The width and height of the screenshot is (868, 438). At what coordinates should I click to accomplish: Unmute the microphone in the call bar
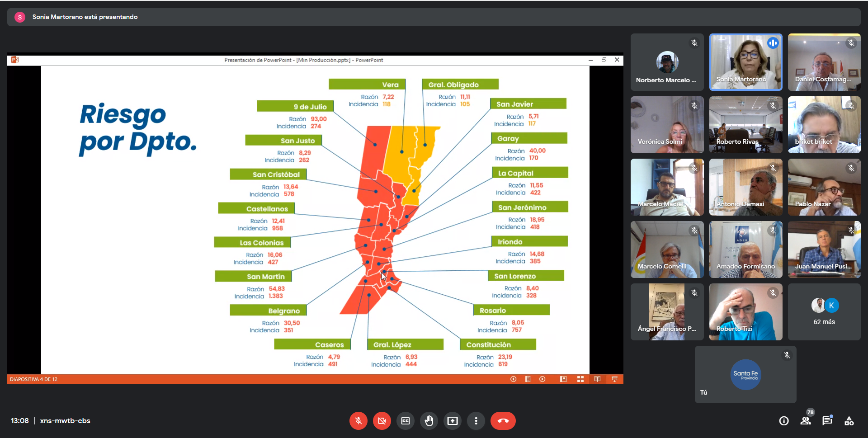point(358,421)
